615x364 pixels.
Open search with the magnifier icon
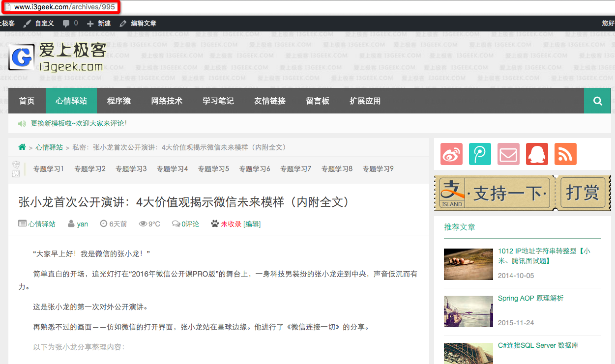597,101
